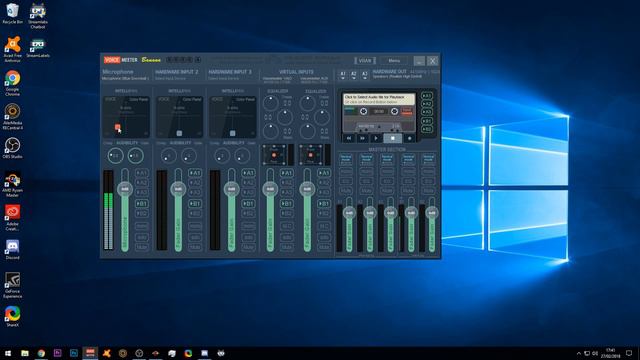Toggle A1 routing on the cassette recorder
640x360 pixels.
(427, 96)
